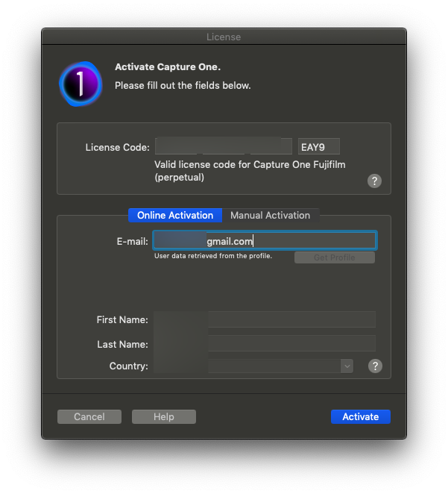Open the help icon next to Country

(375, 366)
